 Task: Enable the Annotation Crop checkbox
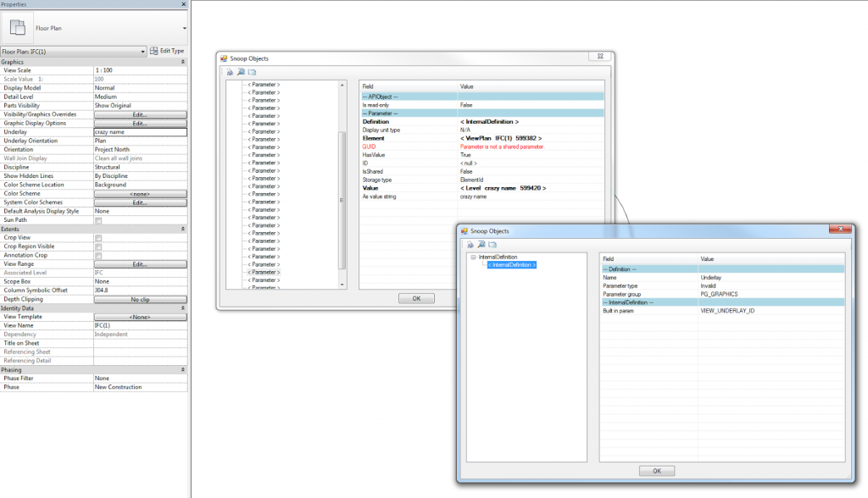point(98,255)
